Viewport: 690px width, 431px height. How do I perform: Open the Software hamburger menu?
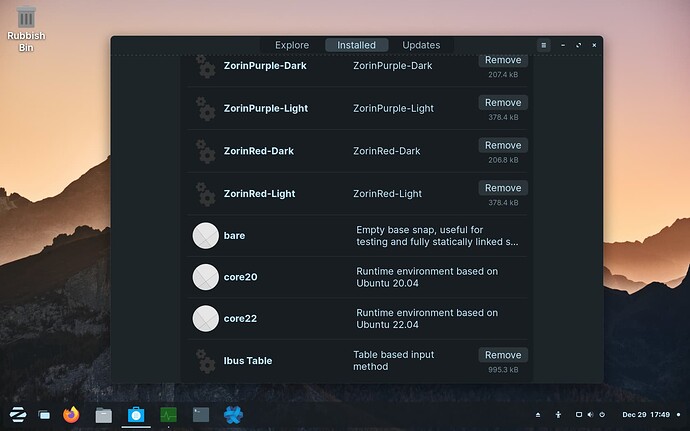click(x=543, y=45)
